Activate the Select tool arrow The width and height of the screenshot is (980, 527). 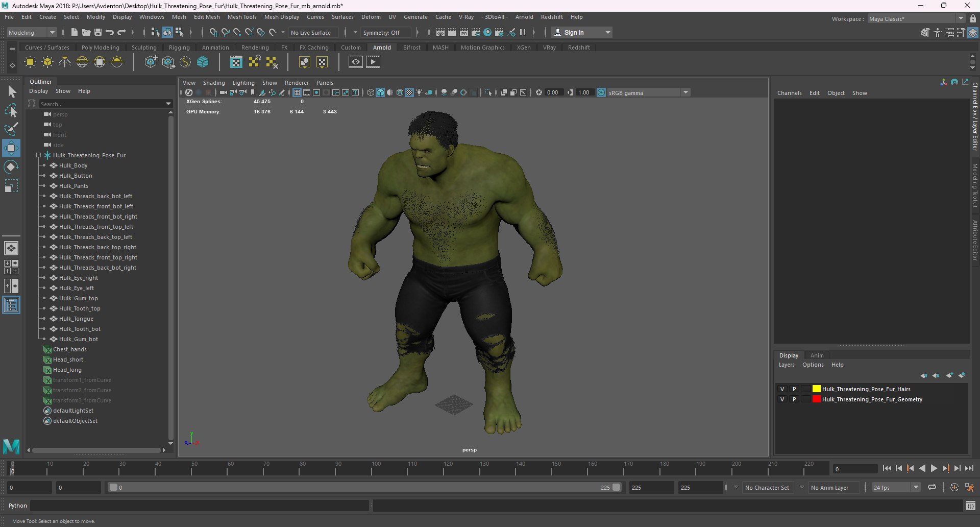(11, 92)
